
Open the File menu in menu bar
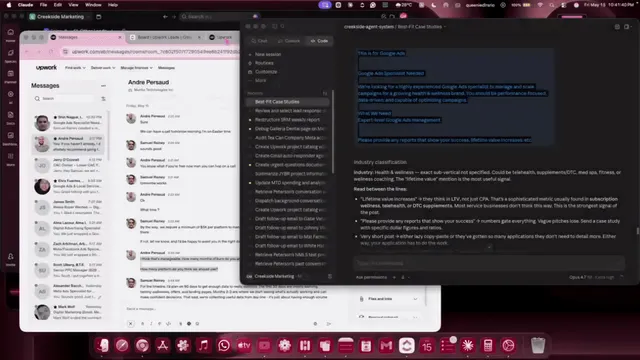tap(43, 5)
